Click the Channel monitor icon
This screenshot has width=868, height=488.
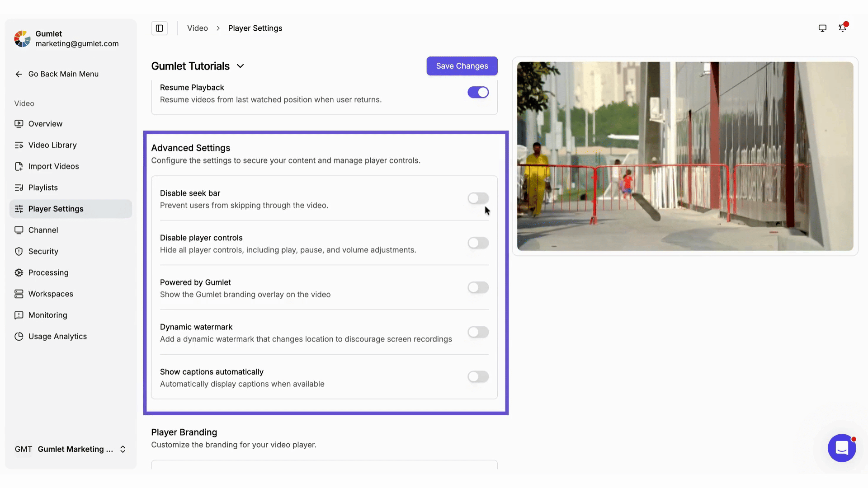point(19,230)
